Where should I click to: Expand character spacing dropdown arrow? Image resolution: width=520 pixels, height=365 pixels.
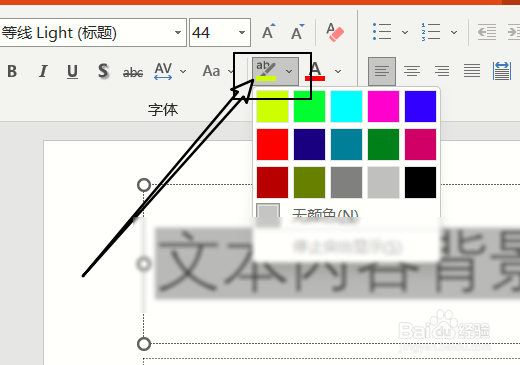(183, 71)
